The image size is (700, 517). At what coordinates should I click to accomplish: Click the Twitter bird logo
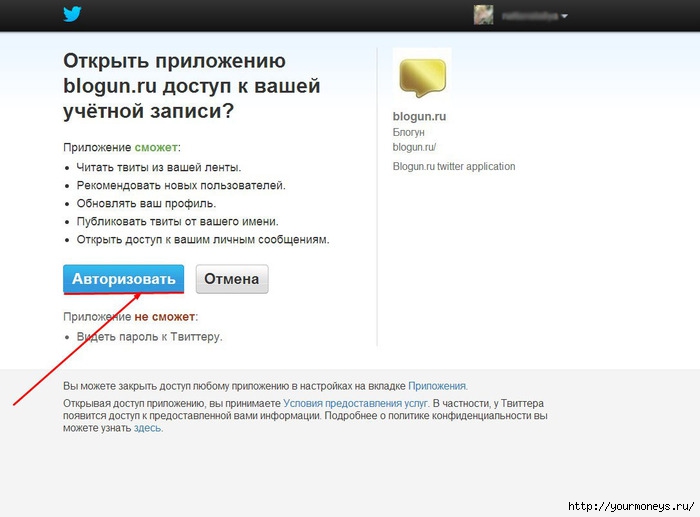pos(72,14)
